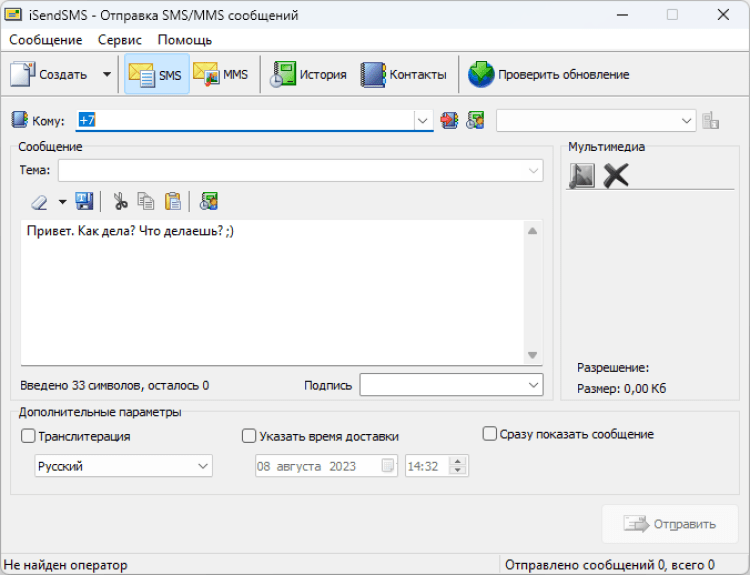The width and height of the screenshot is (750, 575).
Task: Click the scissors cut icon
Action: coord(121,201)
